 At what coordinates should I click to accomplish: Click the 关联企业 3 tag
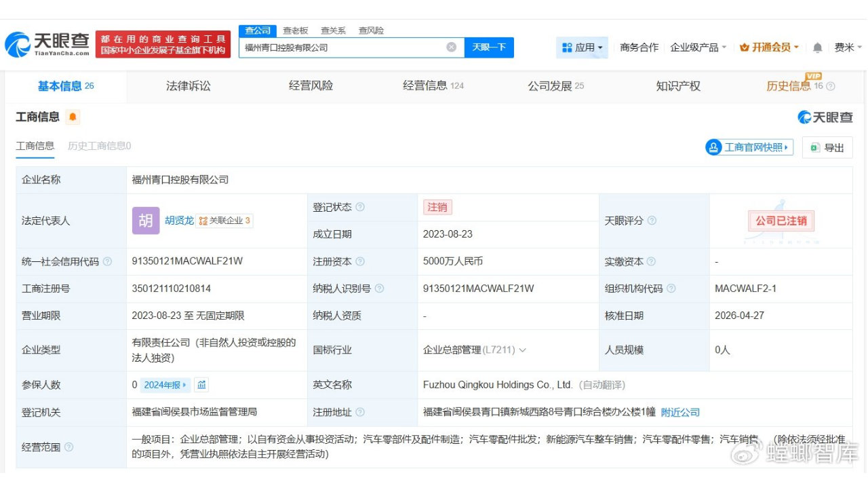pyautogui.click(x=224, y=221)
